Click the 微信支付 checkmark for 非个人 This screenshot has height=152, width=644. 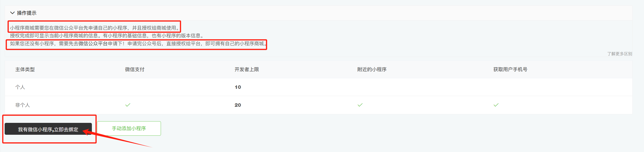point(128,105)
